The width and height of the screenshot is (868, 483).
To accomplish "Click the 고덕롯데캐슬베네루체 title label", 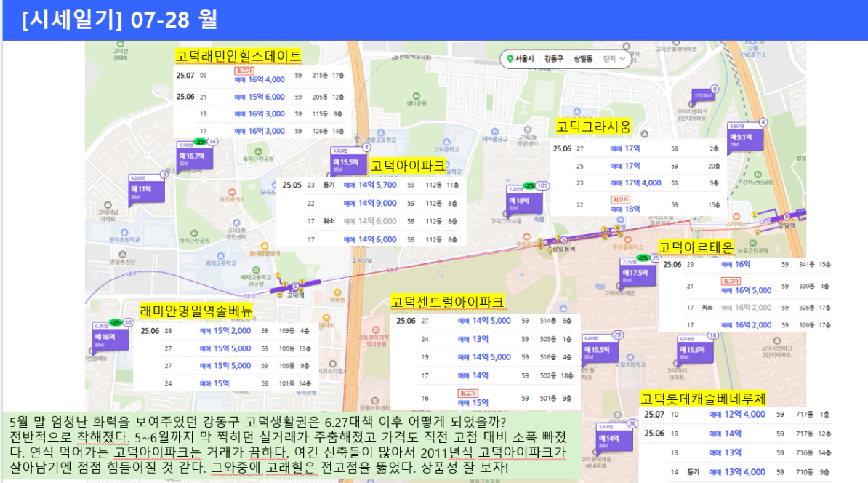I will point(703,398).
